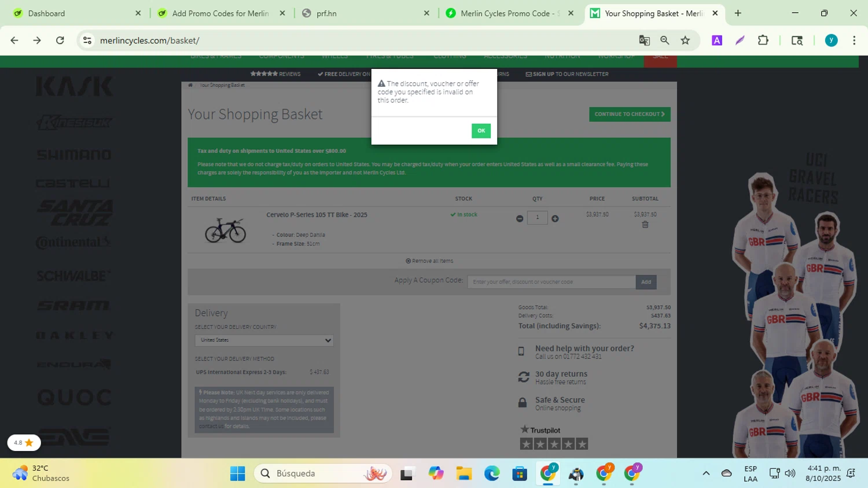The image size is (868, 488).
Task: Click the 4.8 star rating badge
Action: pyautogui.click(x=24, y=443)
